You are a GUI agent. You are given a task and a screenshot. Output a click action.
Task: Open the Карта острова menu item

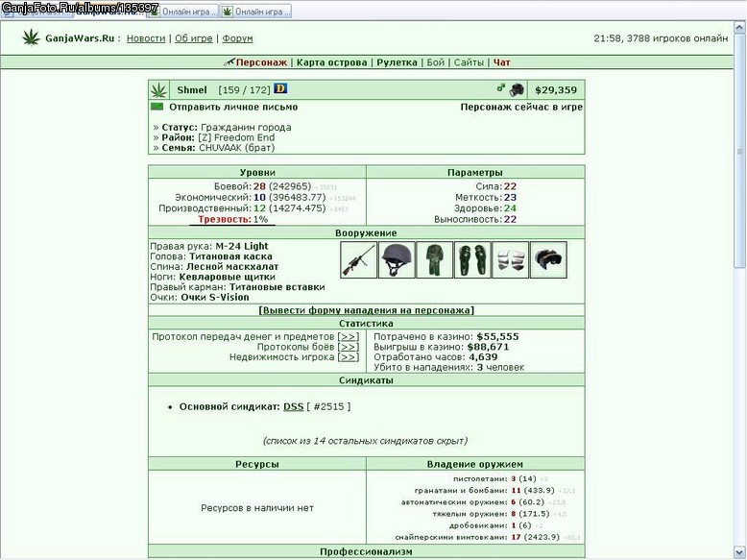point(331,62)
